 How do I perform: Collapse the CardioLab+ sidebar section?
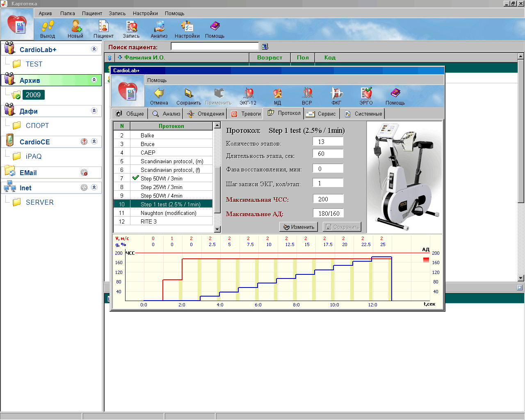pos(94,49)
